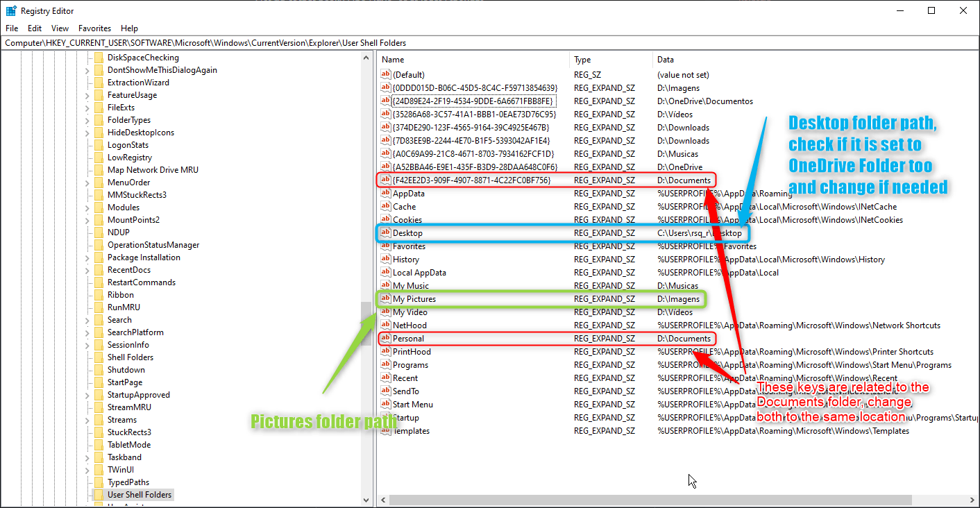Expand the HideDesktopIcons key

[87, 133]
